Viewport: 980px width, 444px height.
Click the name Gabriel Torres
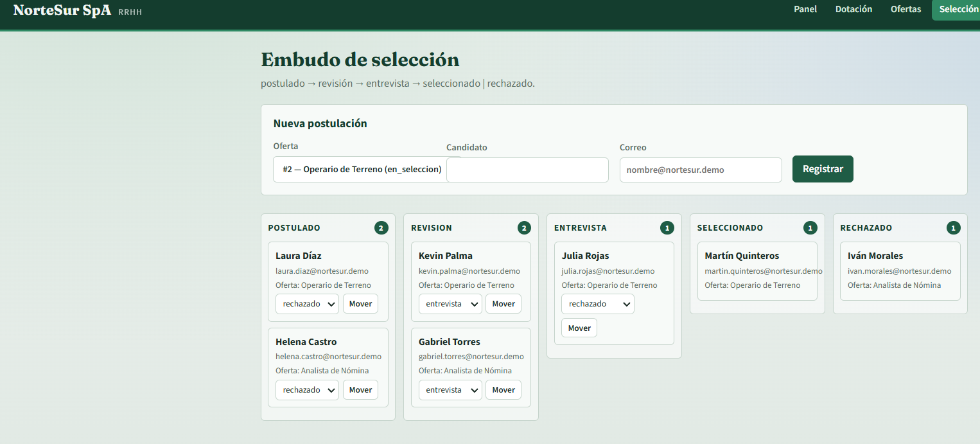450,342
